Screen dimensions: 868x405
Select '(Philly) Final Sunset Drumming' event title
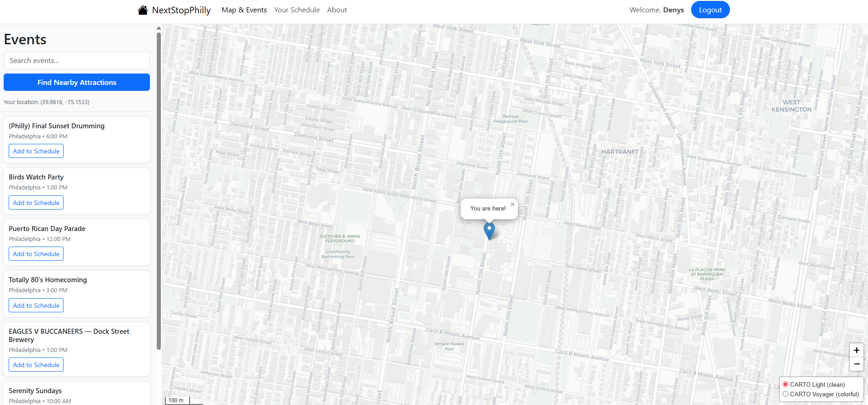tap(57, 126)
